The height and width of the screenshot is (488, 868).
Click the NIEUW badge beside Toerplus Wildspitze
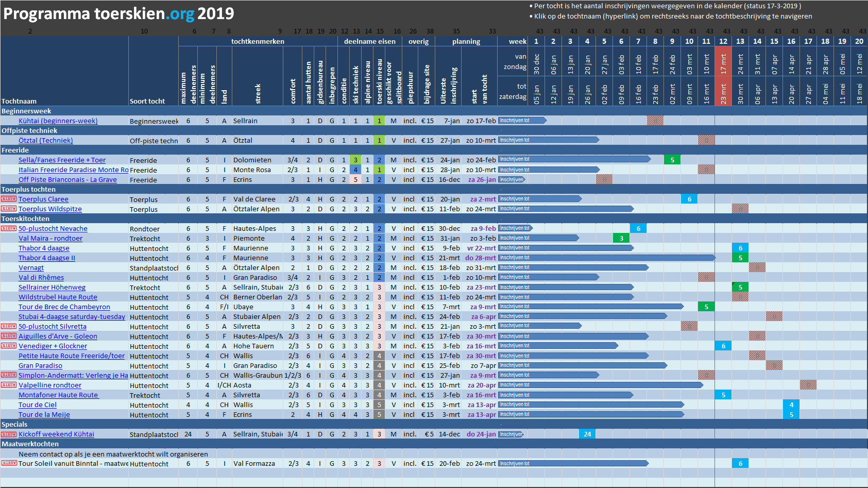pos(9,209)
